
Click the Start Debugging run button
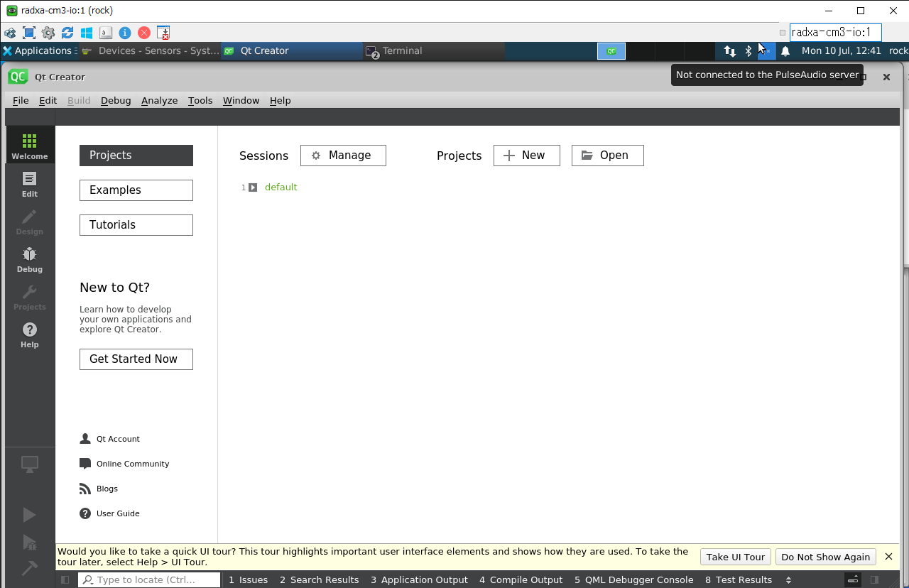pos(29,543)
